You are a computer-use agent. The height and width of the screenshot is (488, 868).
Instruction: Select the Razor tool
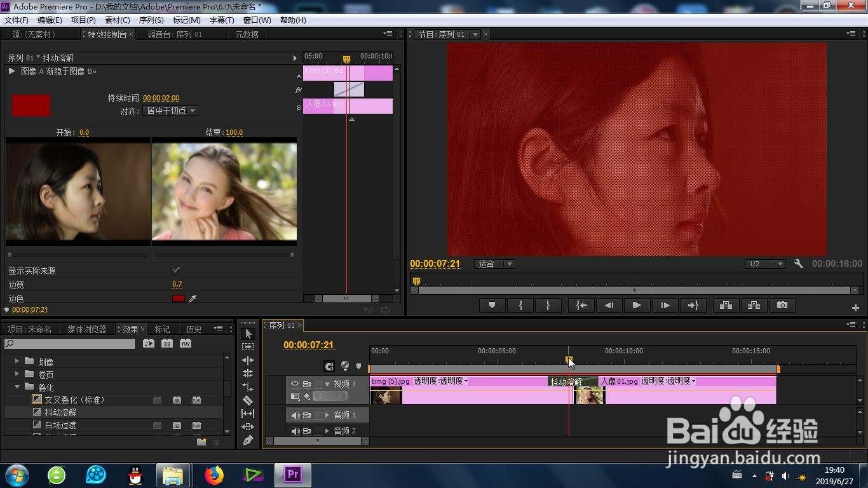(248, 400)
